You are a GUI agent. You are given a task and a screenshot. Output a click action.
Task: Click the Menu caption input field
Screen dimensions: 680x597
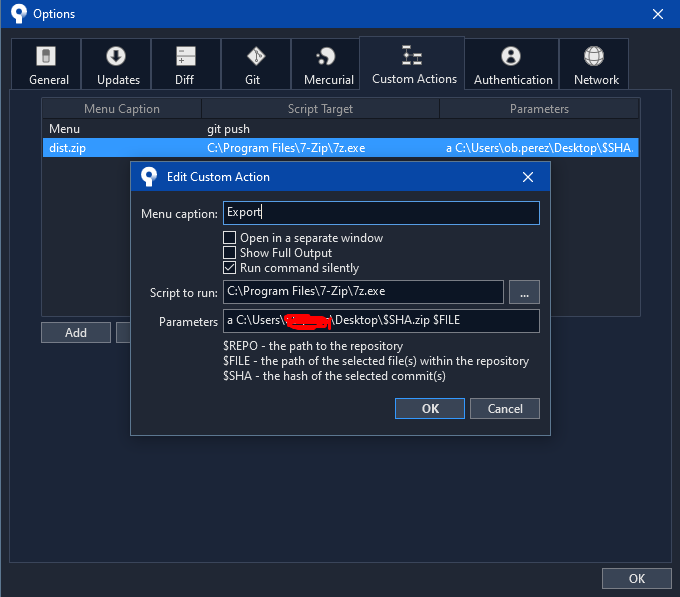click(381, 213)
